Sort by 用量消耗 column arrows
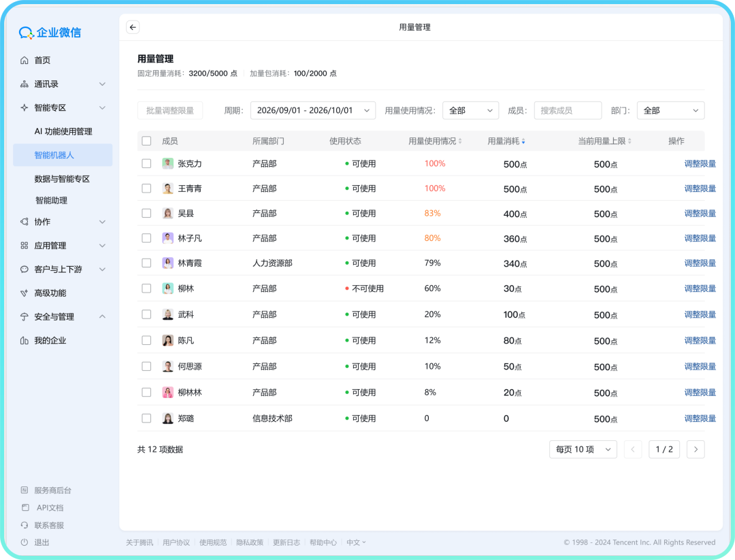The image size is (735, 560). click(x=523, y=141)
